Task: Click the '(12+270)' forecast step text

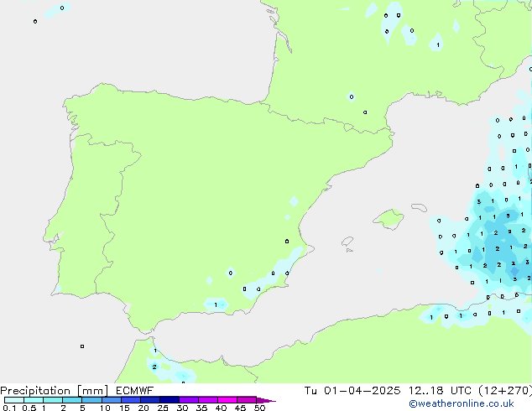Action: 505,391
